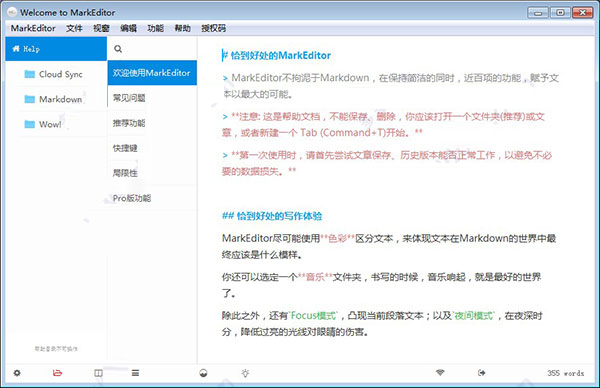This screenshot has height=388, width=600.
Task: Open the 文件 menu
Action: pyautogui.click(x=74, y=28)
